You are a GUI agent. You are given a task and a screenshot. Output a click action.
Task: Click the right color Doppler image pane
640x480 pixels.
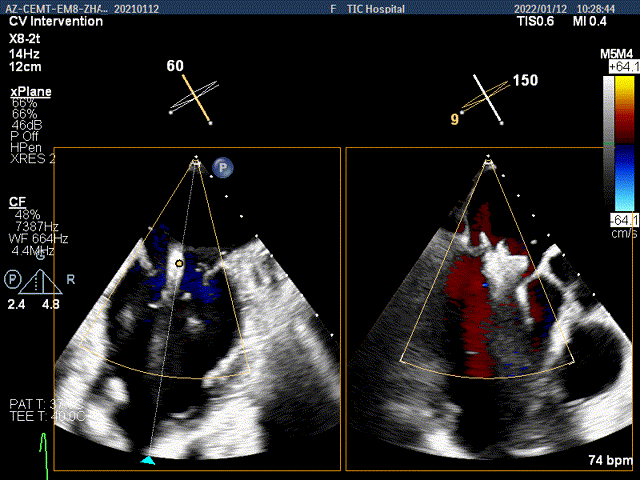pos(490,310)
